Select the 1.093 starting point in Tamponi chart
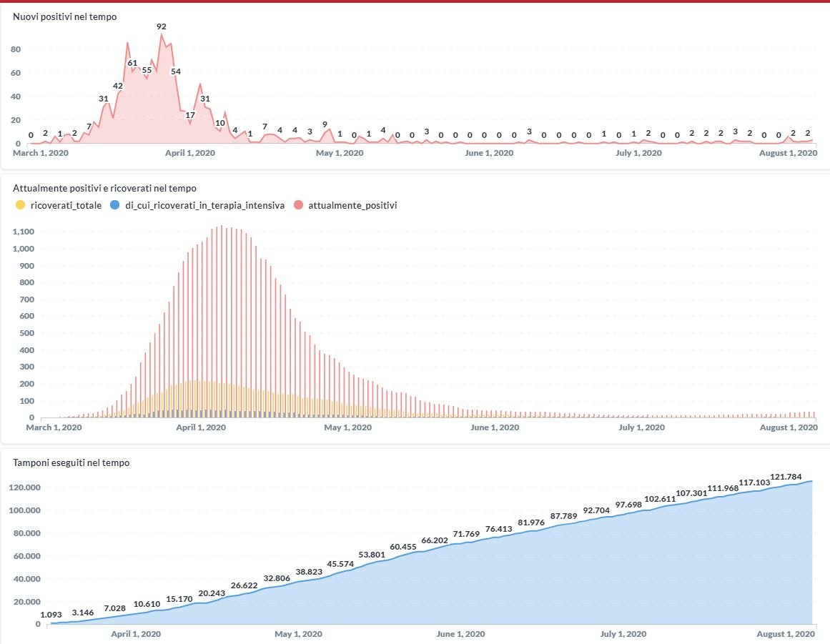The height and width of the screenshot is (644, 830). point(51,615)
